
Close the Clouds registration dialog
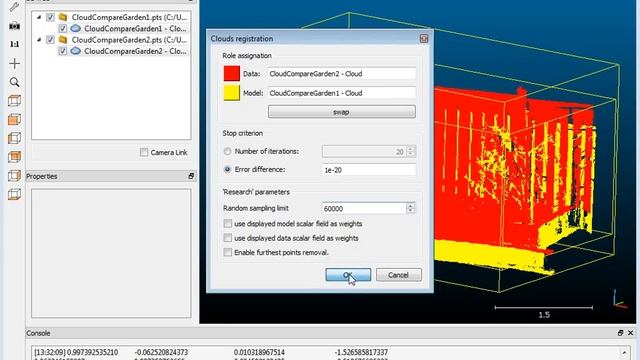424,38
